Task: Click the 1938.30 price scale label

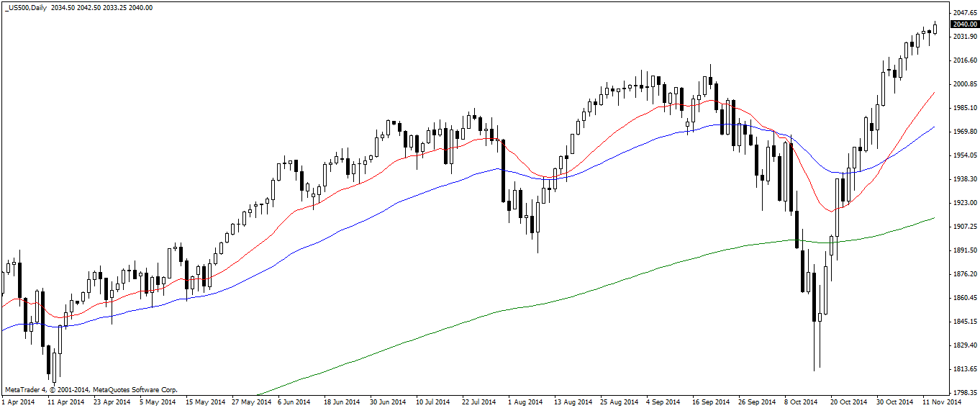Action: (965, 179)
